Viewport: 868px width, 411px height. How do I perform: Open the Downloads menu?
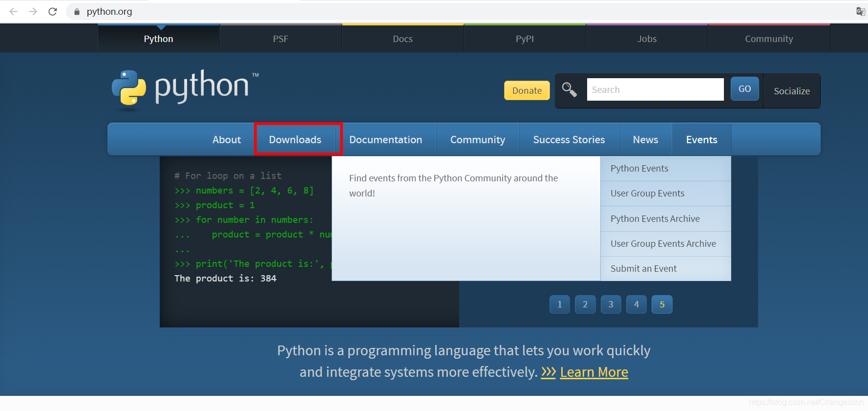pos(295,140)
